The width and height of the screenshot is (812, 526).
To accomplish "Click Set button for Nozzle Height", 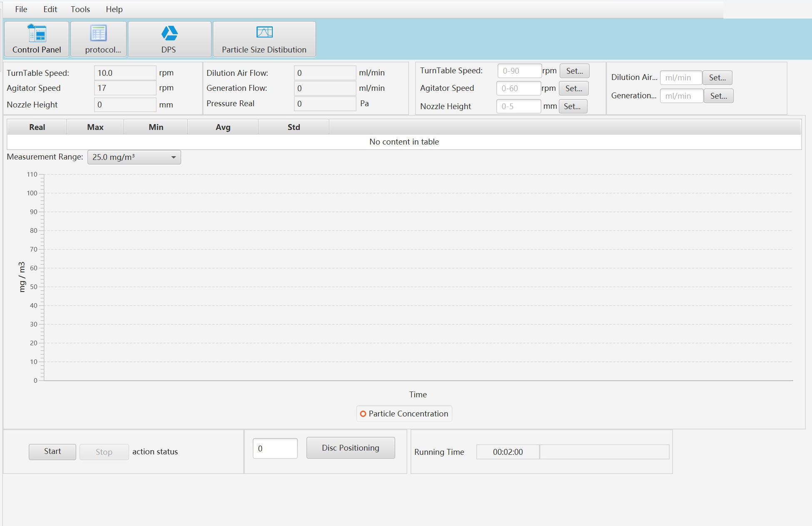I will (x=573, y=106).
